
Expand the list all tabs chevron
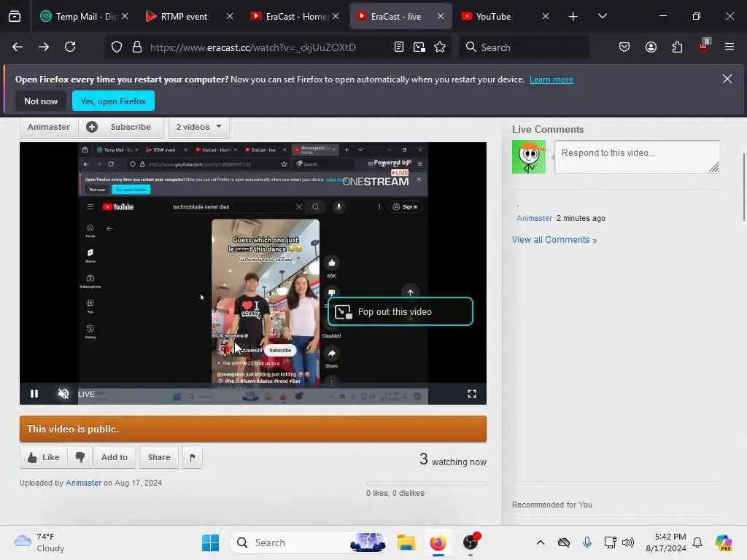[x=603, y=16]
